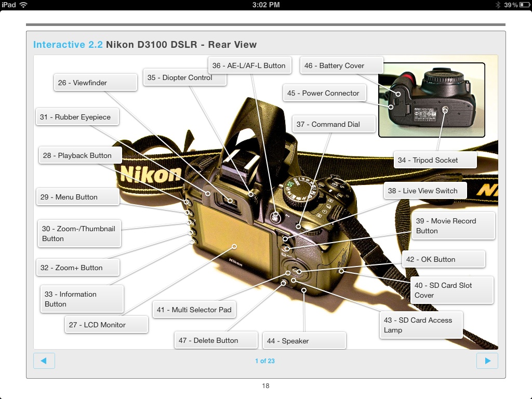This screenshot has width=532, height=399.
Task: Select the '30 - Zoom-/Thumbnail Button' label
Action: point(79,233)
